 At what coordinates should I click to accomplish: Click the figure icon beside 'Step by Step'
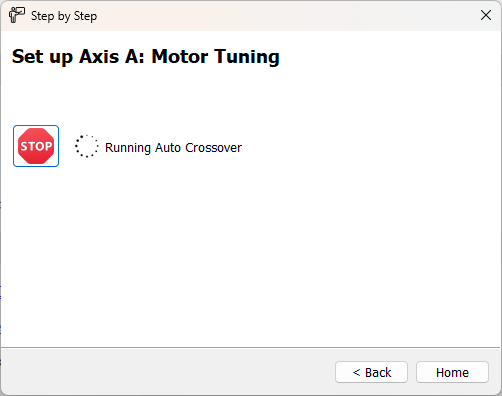17,15
